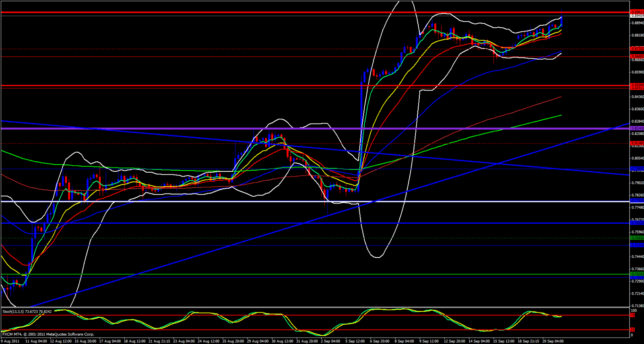Select the red 0.8148 dashed level label
The height and width of the screenshot is (344, 644).
[x=637, y=143]
